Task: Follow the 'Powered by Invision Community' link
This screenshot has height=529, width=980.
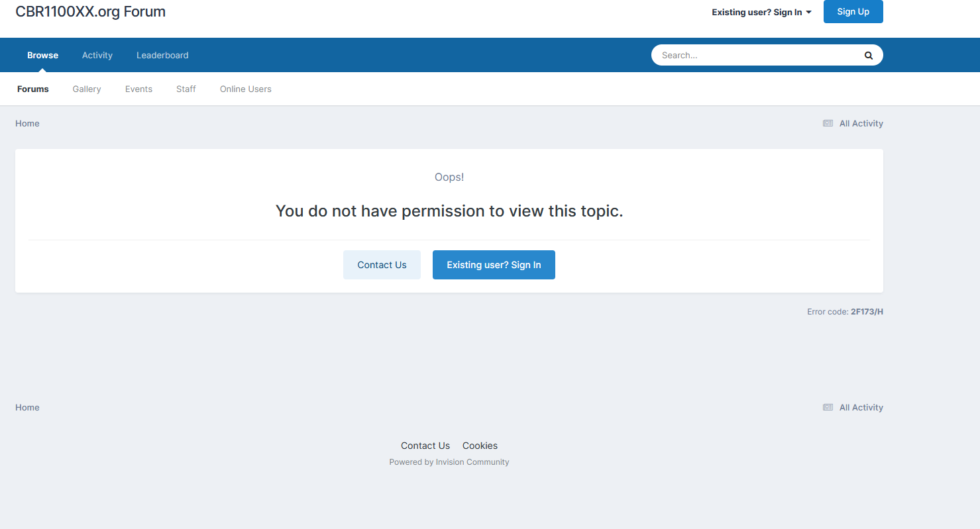Action: coord(449,462)
